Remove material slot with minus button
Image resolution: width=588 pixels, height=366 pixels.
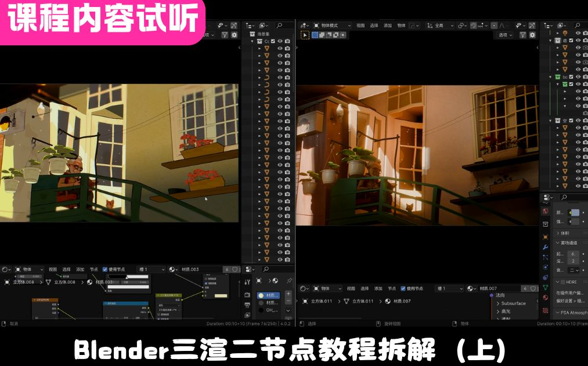[288, 302]
